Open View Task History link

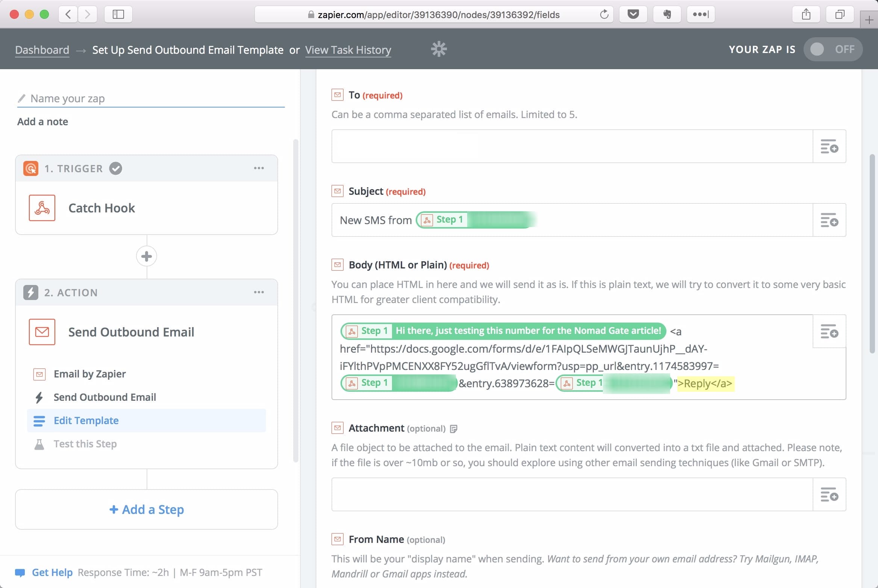pos(348,50)
